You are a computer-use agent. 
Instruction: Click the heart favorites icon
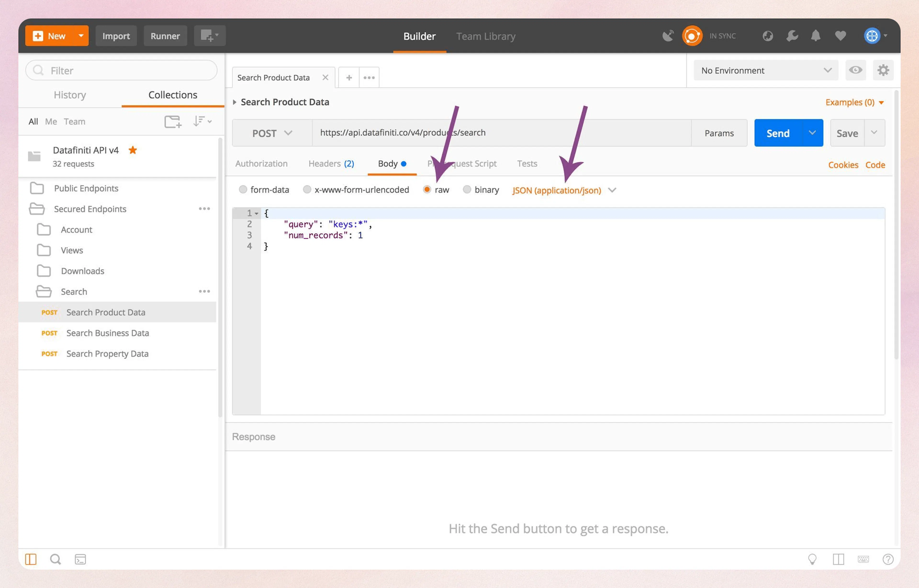pos(840,35)
